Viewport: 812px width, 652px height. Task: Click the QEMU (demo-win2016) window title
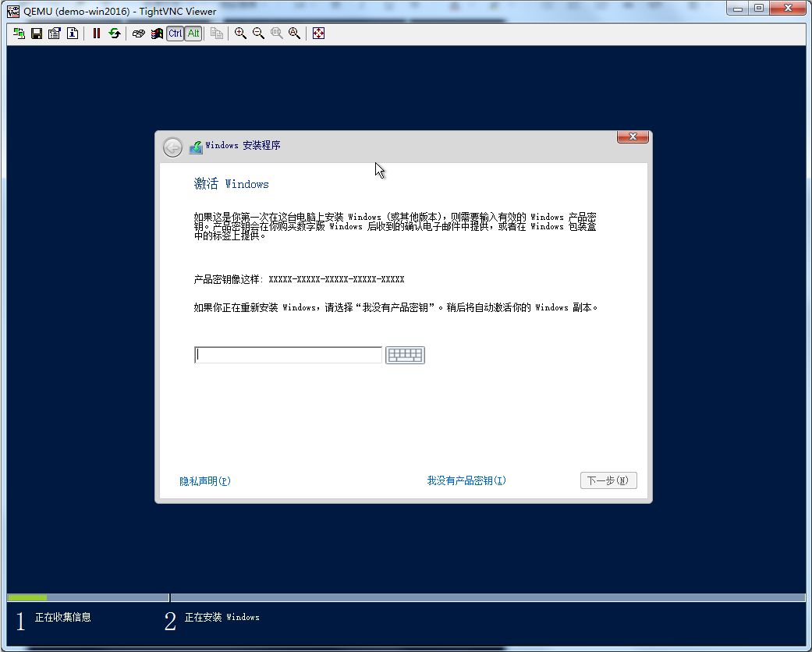click(x=119, y=12)
